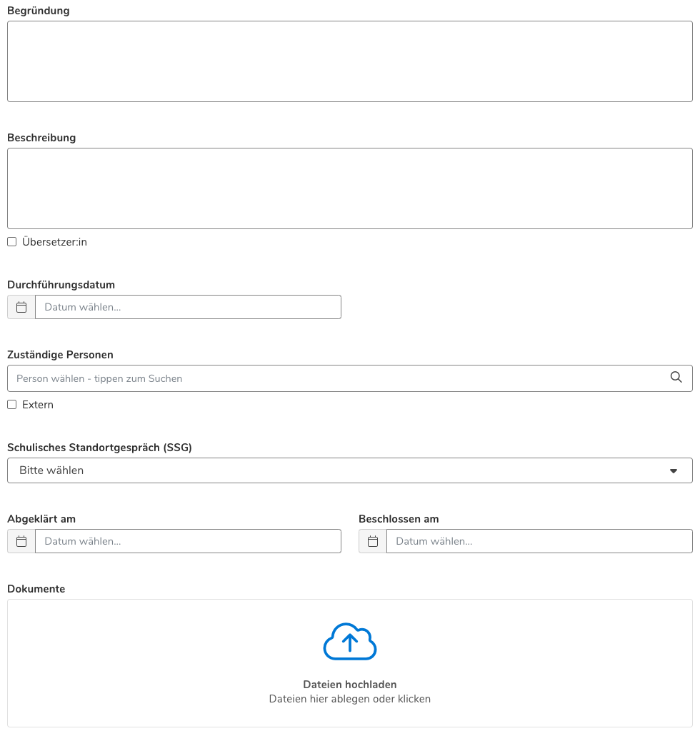The image size is (700, 736).
Task: Click the Person wählen search field
Action: (350, 378)
